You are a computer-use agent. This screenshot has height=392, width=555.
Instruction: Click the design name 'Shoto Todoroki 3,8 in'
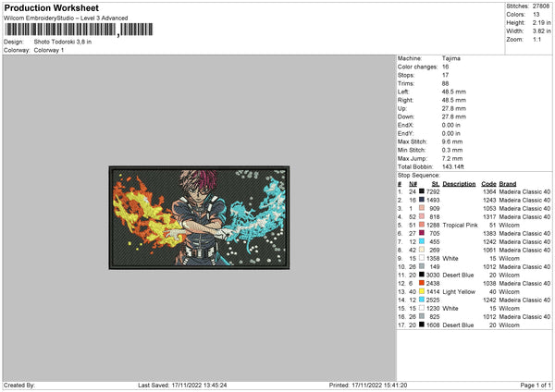63,42
